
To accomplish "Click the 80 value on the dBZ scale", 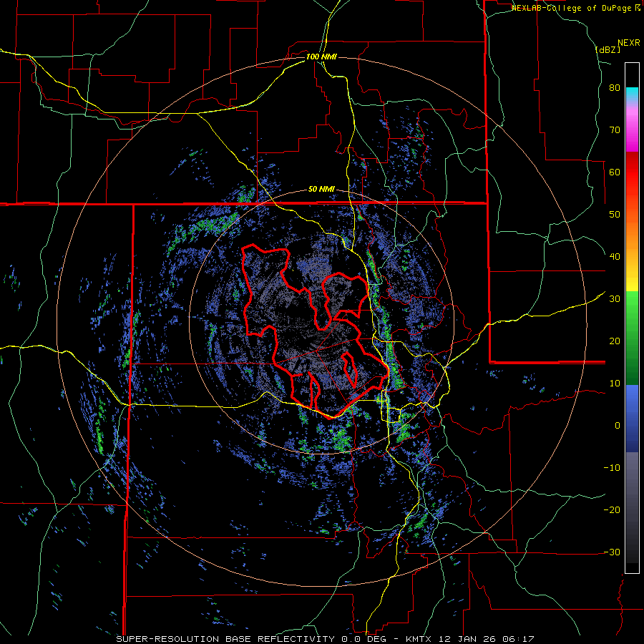I will (x=615, y=88).
